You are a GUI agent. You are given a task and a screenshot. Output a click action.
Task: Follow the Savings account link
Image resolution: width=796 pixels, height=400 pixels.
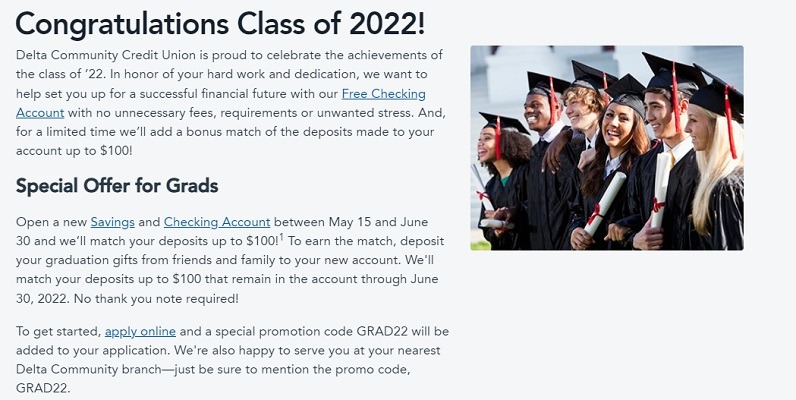click(112, 222)
